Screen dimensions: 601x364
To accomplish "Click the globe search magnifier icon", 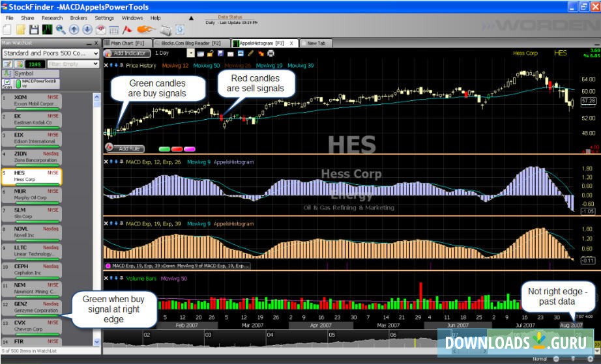I will pos(61,30).
